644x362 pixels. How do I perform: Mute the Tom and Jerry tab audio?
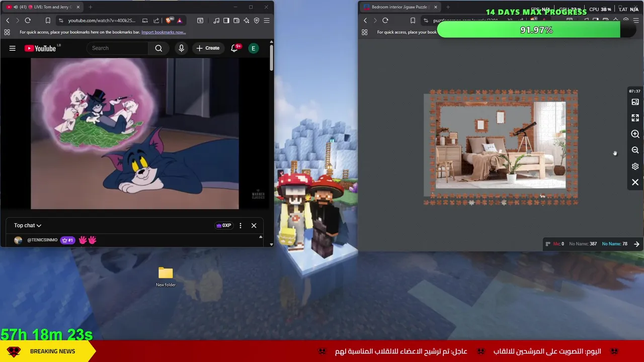click(x=15, y=7)
